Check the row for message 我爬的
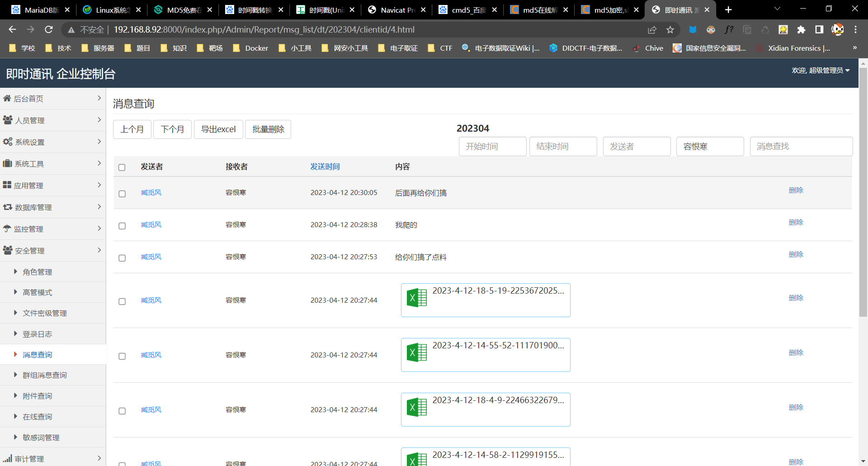 pos(122,226)
